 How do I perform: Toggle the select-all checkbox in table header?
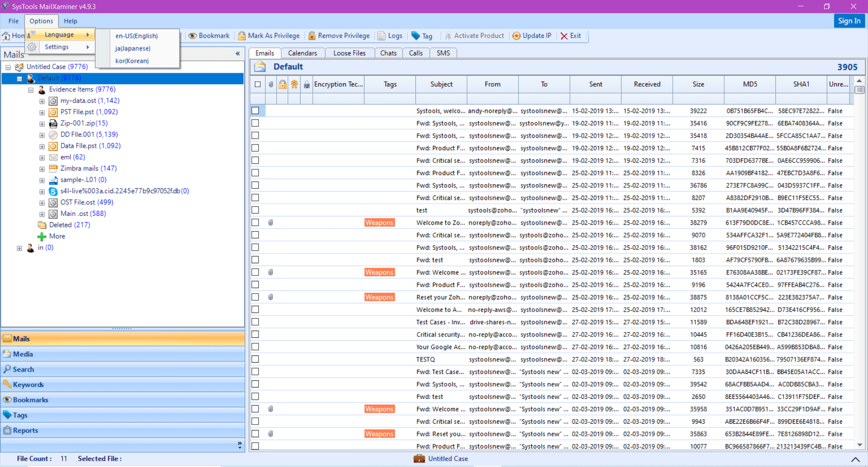pos(258,84)
